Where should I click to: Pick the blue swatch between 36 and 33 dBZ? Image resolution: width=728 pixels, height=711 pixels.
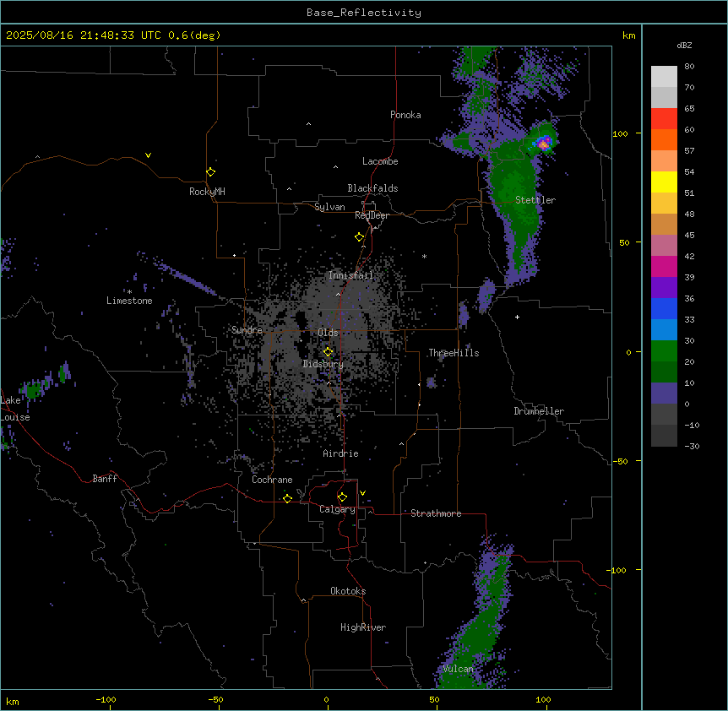pyautogui.click(x=664, y=308)
